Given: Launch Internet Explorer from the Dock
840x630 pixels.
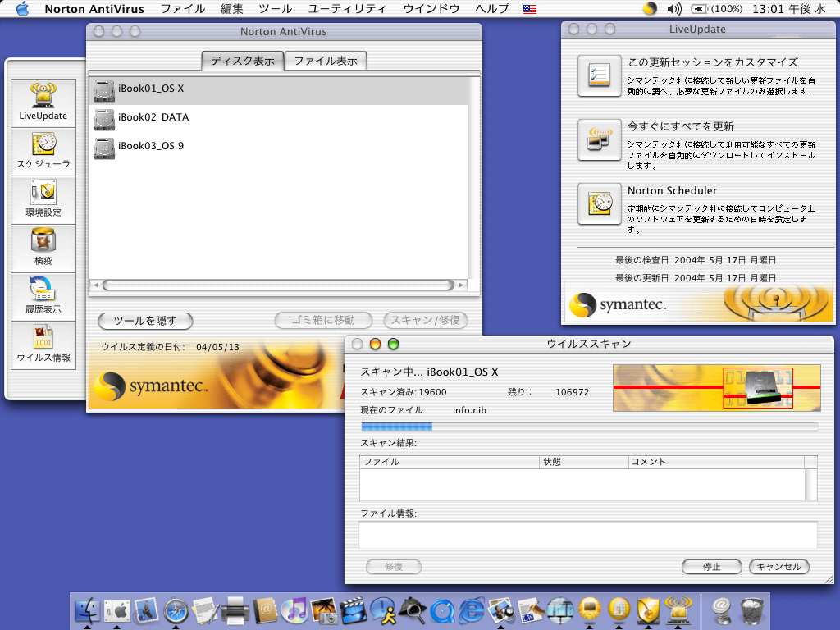Looking at the screenshot, I should [x=472, y=610].
